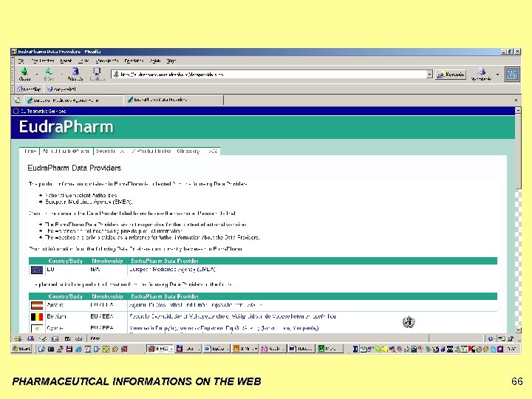Image resolution: width=532 pixels, height=399 pixels.
Task: Open the Home tab in the EudraPharm navigation
Action: tap(30, 151)
